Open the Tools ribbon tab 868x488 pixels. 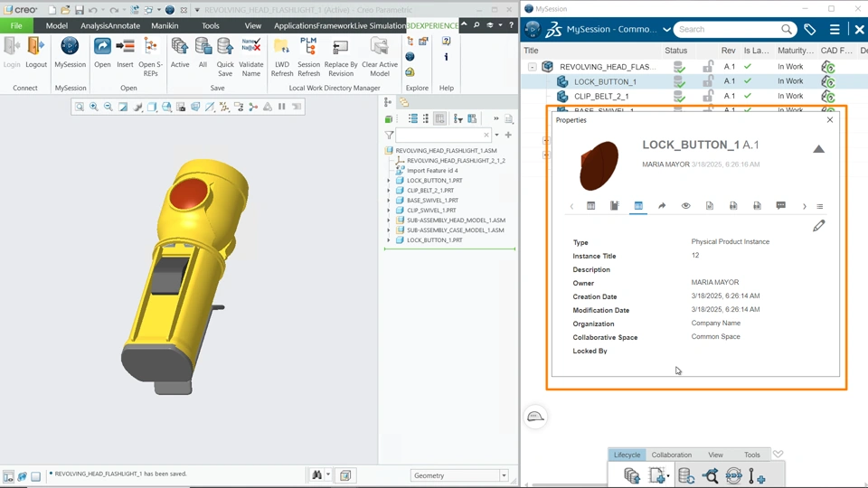210,25
